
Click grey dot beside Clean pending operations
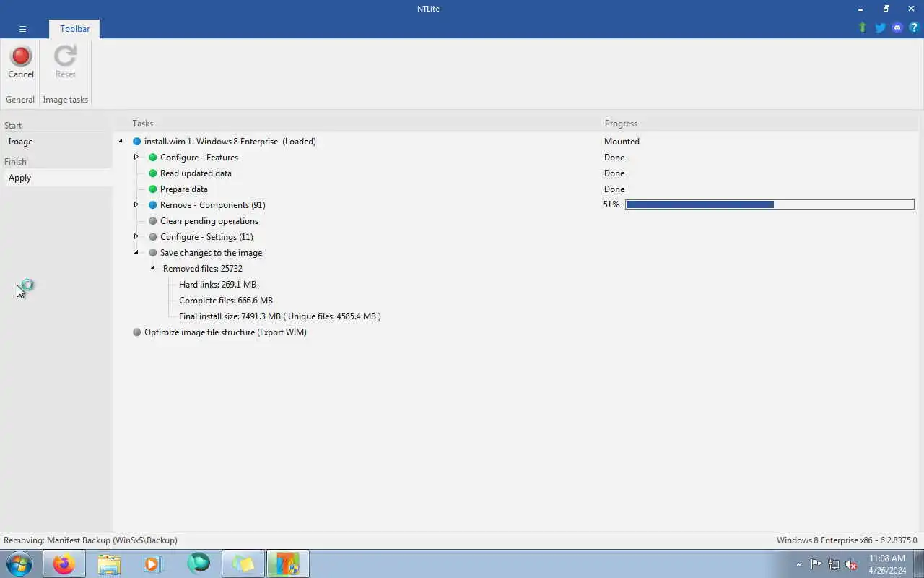click(152, 221)
